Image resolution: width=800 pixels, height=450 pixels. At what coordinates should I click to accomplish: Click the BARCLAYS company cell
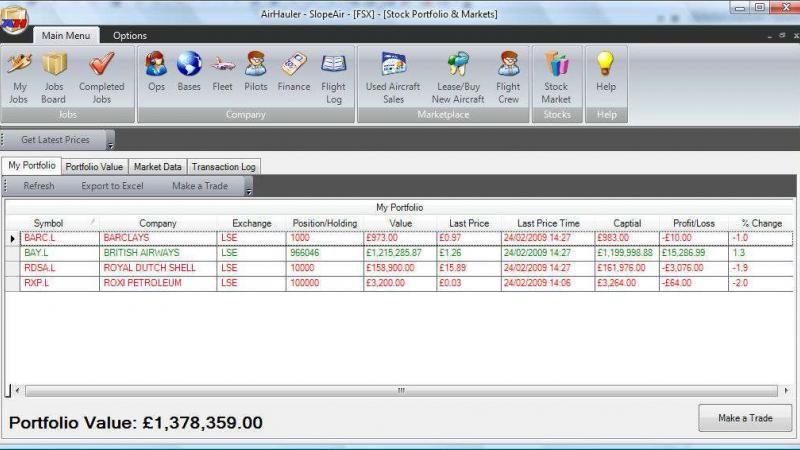pos(158,238)
